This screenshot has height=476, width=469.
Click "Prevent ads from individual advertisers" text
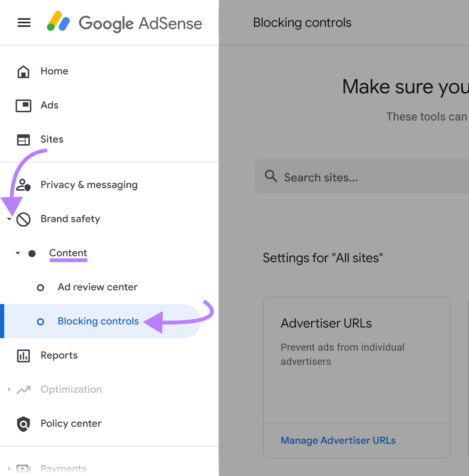tap(342, 354)
